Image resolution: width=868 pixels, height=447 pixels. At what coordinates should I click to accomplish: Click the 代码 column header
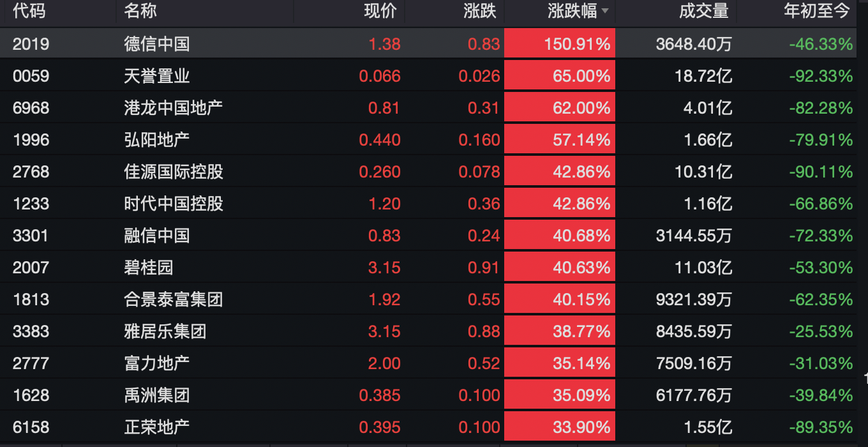pyautogui.click(x=29, y=11)
